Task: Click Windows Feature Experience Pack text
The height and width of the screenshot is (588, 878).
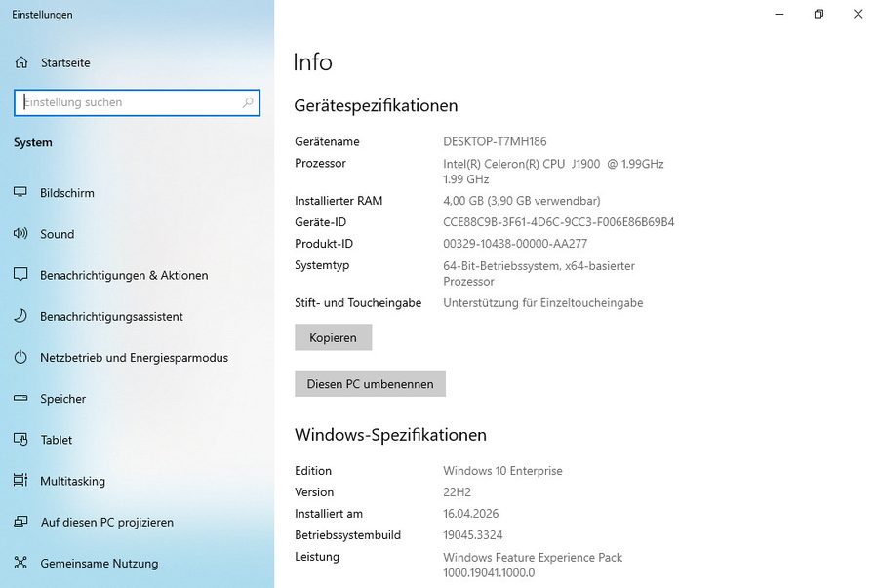Action: [533, 557]
